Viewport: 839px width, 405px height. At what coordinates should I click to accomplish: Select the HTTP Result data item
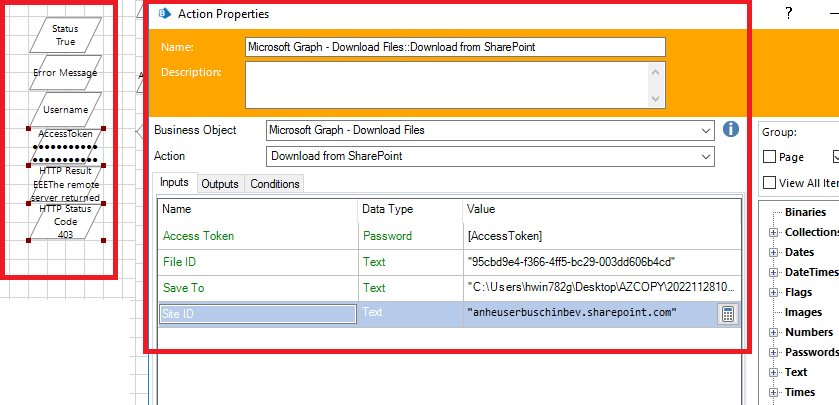click(65, 185)
